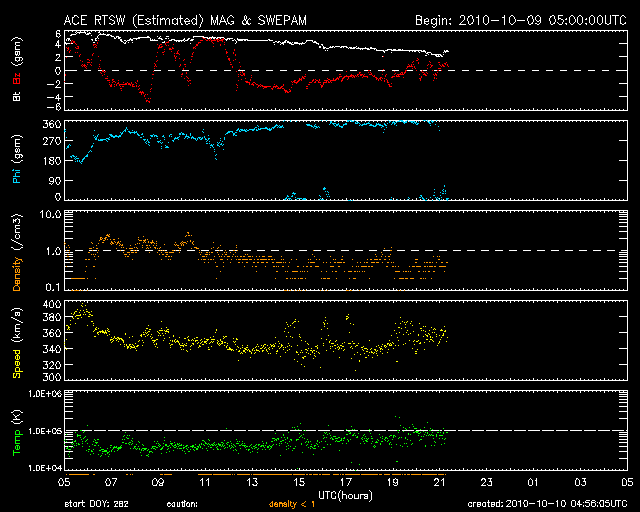Click the '07' hour label on time axis

point(111,483)
